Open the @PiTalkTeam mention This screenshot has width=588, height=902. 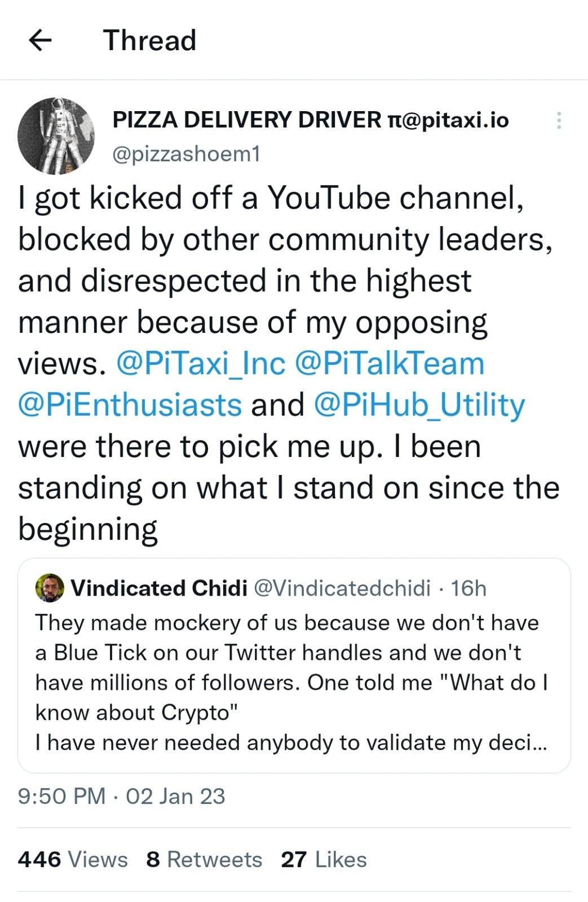pos(390,363)
